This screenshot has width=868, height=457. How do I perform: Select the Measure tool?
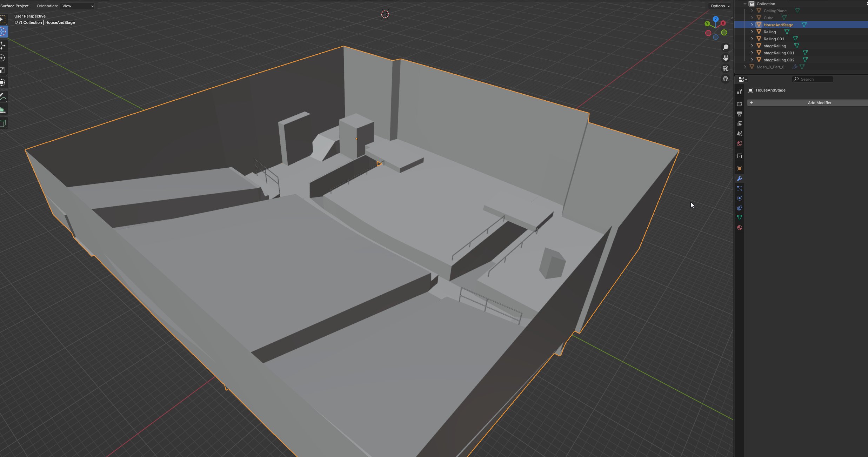pyautogui.click(x=3, y=110)
